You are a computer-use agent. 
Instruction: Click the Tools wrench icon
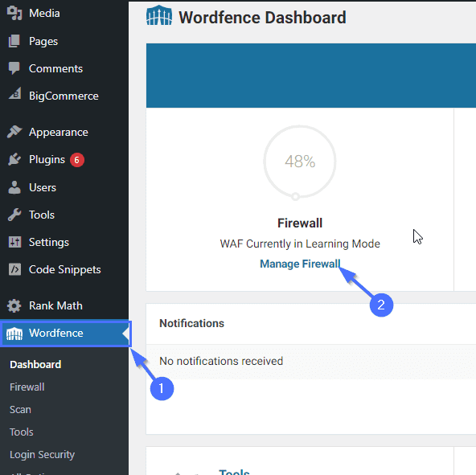click(14, 215)
